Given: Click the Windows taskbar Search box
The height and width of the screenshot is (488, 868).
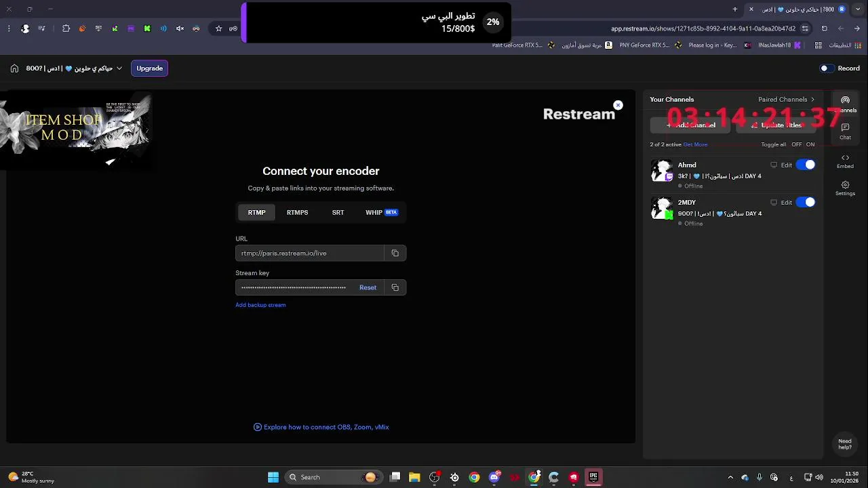Looking at the screenshot, I should 333,477.
